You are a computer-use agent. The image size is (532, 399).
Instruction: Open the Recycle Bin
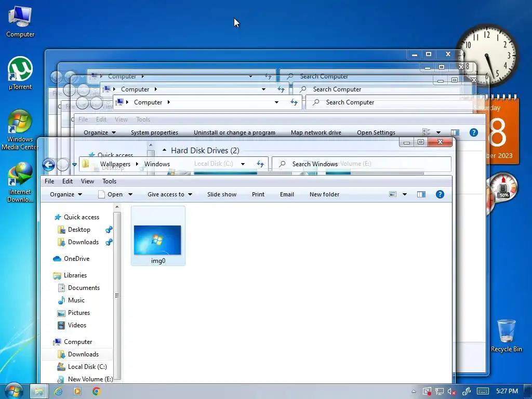pos(506,336)
